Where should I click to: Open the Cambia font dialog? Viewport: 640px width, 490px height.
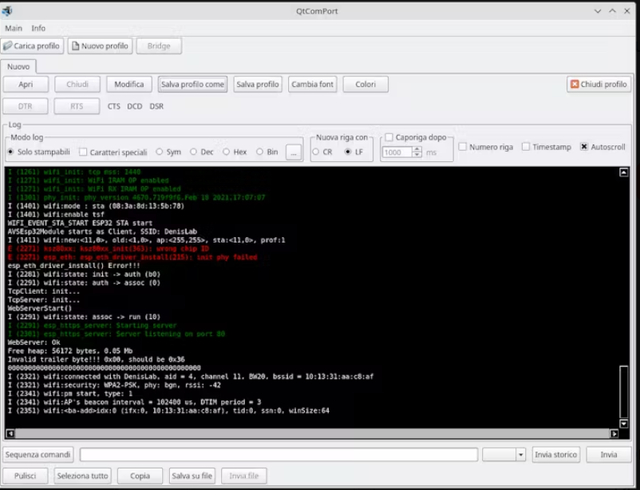click(312, 84)
